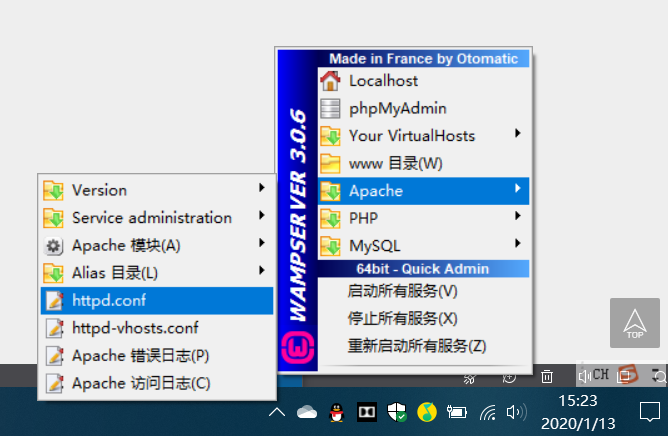Click the Apache 模块 gear icon
This screenshot has width=668, height=436.
coord(53,246)
